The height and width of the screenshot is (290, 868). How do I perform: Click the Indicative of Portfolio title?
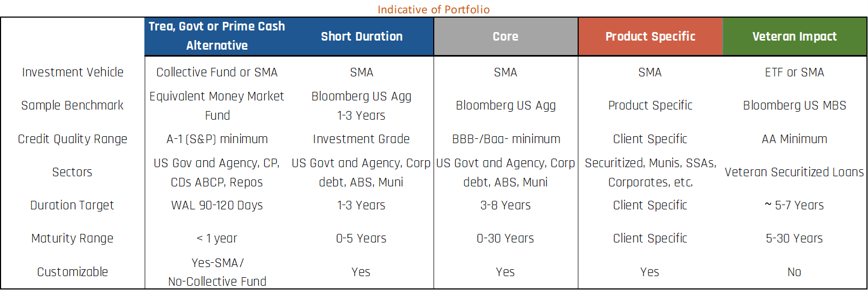434,10
